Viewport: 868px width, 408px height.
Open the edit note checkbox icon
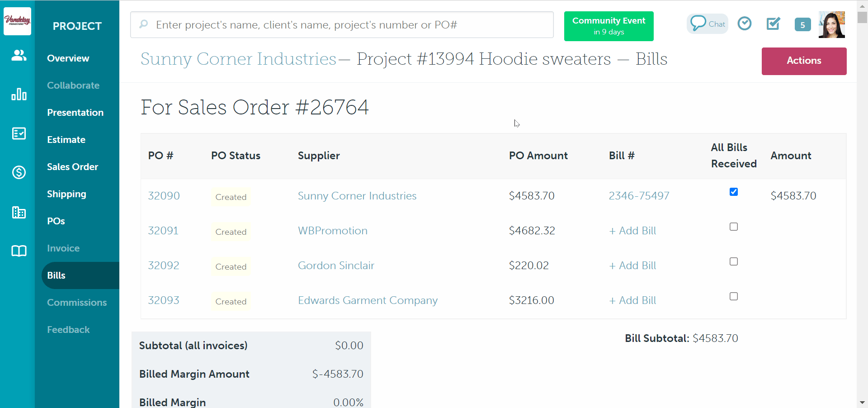773,24
